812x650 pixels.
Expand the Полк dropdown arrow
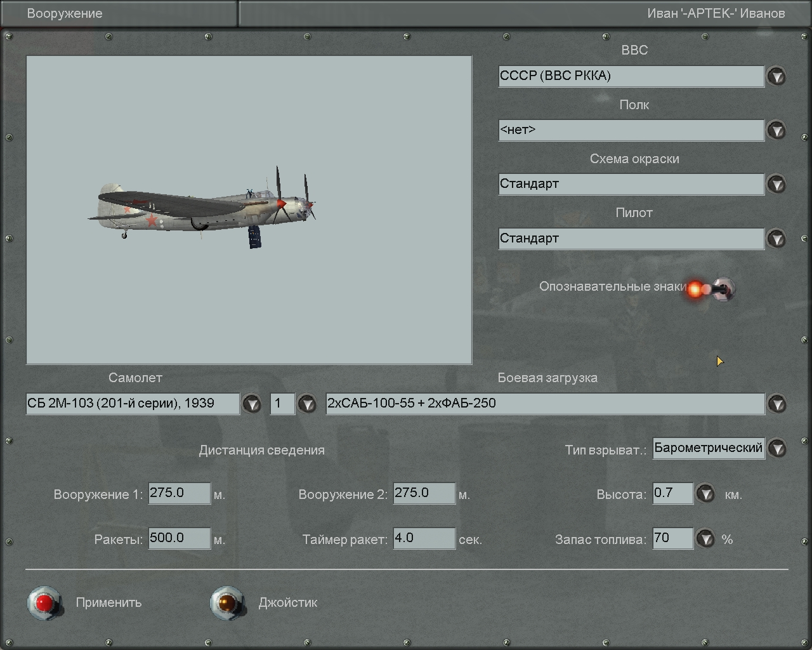776,131
